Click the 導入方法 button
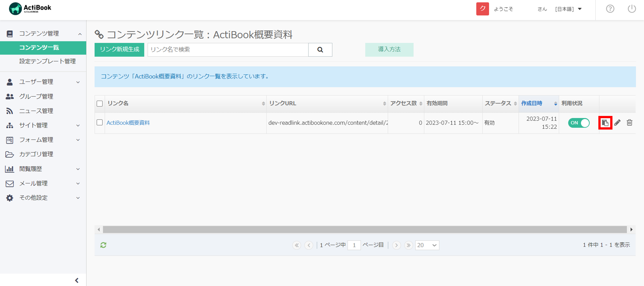This screenshot has width=644, height=286. (389, 50)
